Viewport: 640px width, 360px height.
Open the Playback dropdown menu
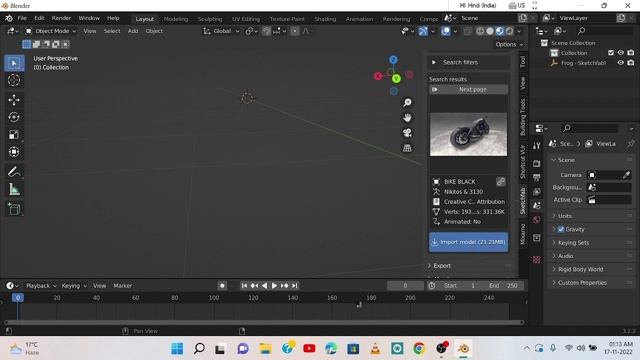[x=41, y=286]
